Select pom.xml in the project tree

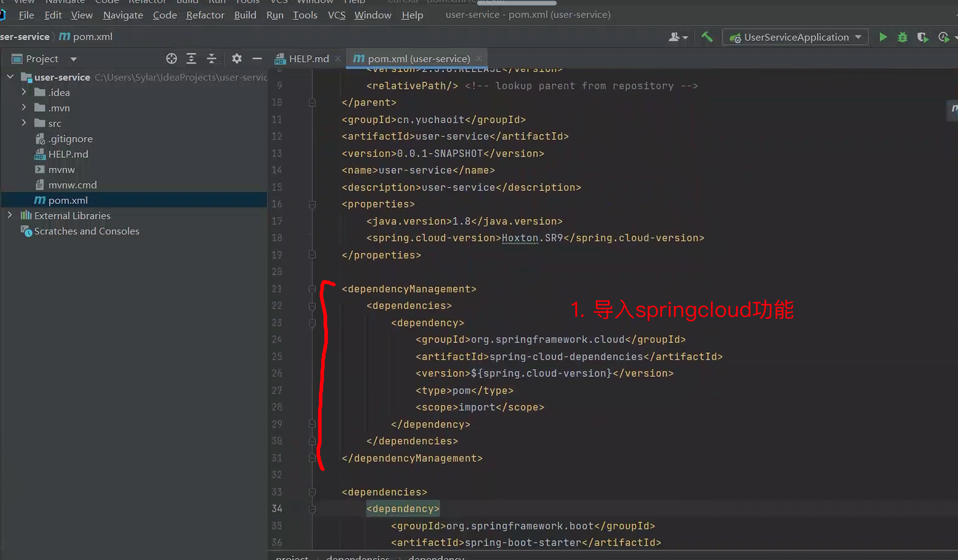point(68,200)
